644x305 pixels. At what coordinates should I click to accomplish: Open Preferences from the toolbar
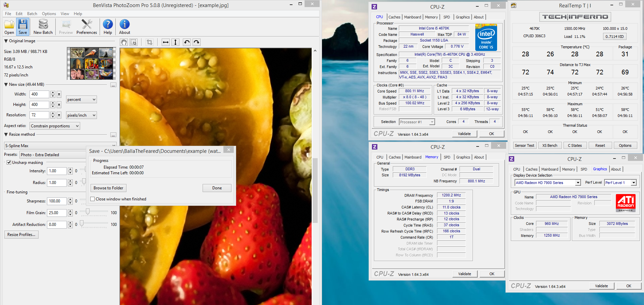tap(87, 26)
